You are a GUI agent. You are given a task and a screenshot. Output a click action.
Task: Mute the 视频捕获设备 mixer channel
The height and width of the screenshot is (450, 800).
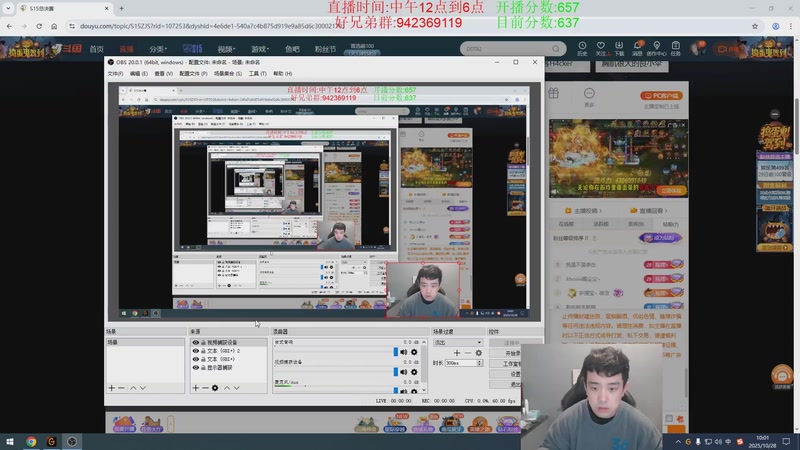404,372
